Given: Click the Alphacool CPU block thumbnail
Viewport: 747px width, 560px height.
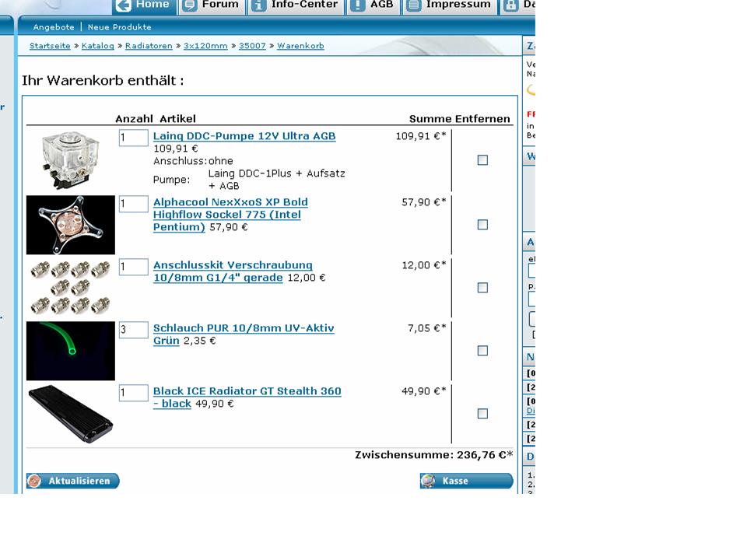Looking at the screenshot, I should [71, 225].
